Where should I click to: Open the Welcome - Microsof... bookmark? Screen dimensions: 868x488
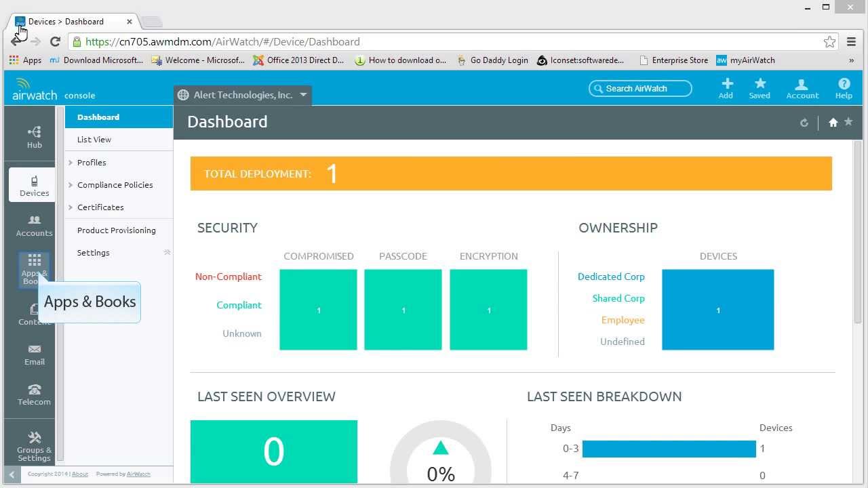(197, 60)
